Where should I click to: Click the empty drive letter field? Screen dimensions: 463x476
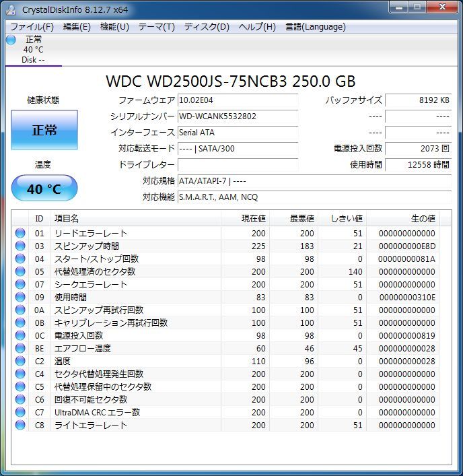pos(238,165)
